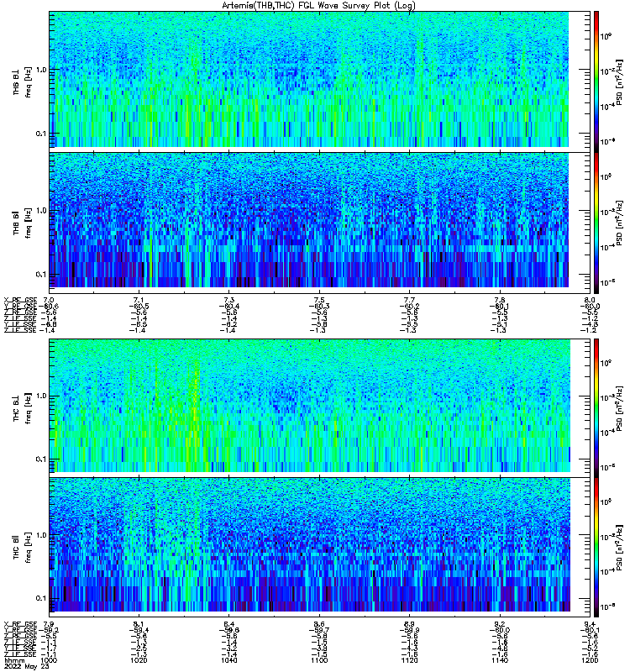Click the THB X_RE_GSE value 7.3
Screen dimensions: 630x672
(228, 300)
